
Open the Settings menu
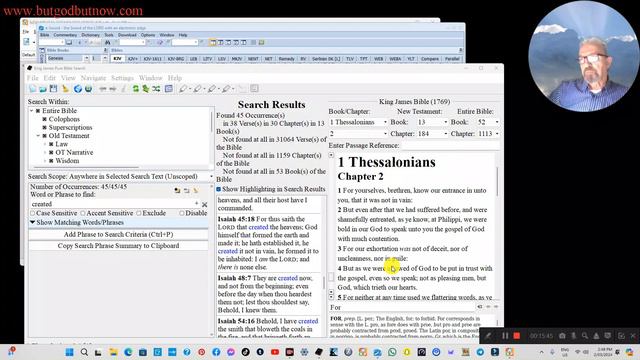pos(122,78)
